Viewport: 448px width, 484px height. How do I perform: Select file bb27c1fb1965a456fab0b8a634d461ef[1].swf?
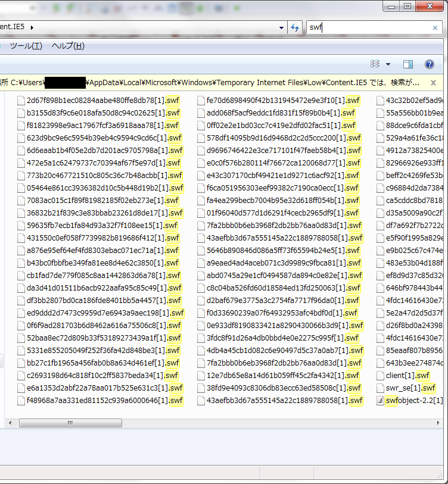pyautogui.click(x=98, y=363)
